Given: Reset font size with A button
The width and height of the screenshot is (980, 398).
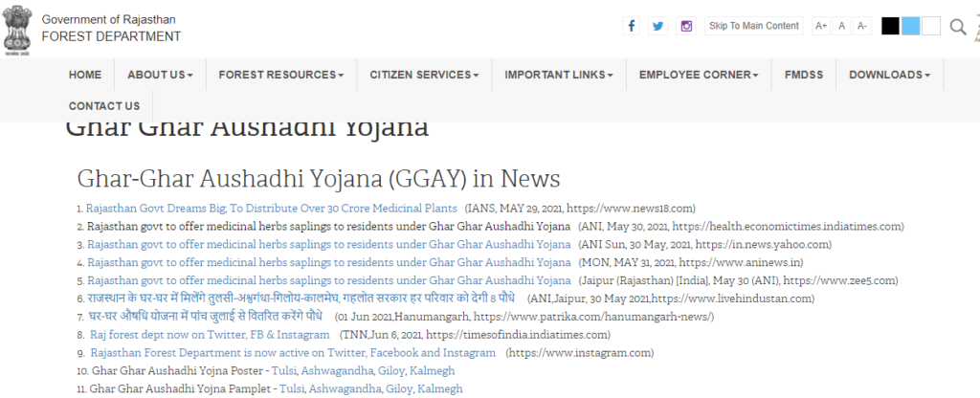Looking at the screenshot, I should click(842, 26).
